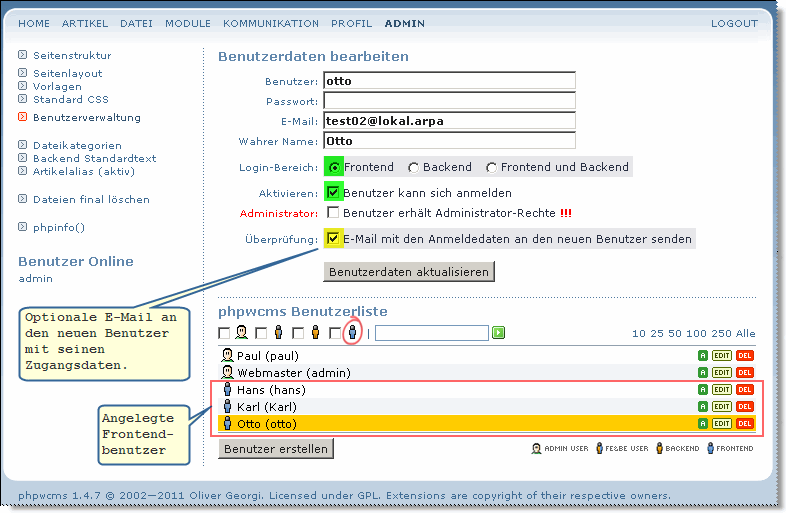The width and height of the screenshot is (786, 513).
Task: Open the KOMMUNIKATION menu
Action: pyautogui.click(x=270, y=23)
